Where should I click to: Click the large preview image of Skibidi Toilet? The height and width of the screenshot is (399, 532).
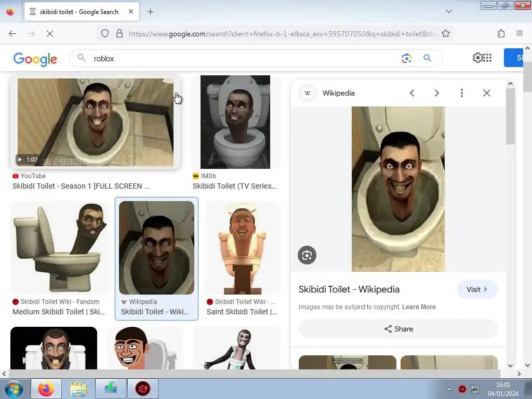398,189
